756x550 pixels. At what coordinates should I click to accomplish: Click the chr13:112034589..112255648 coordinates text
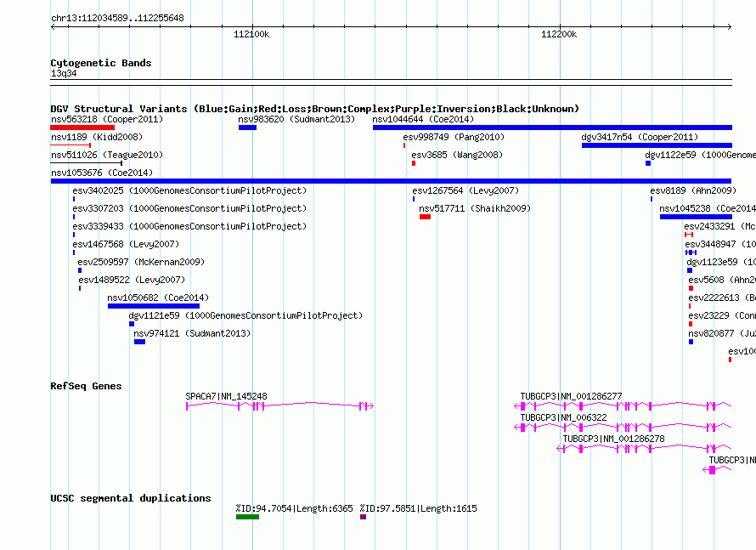pos(117,18)
